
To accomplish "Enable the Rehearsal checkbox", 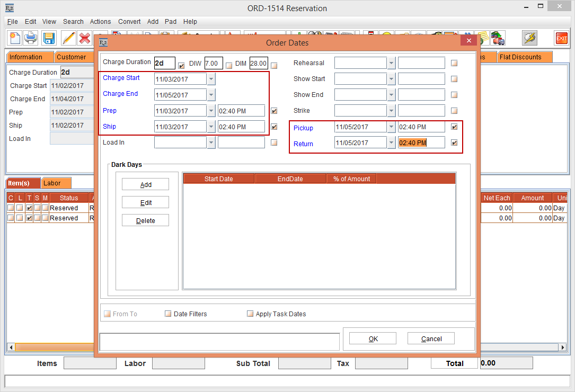I will pos(454,63).
